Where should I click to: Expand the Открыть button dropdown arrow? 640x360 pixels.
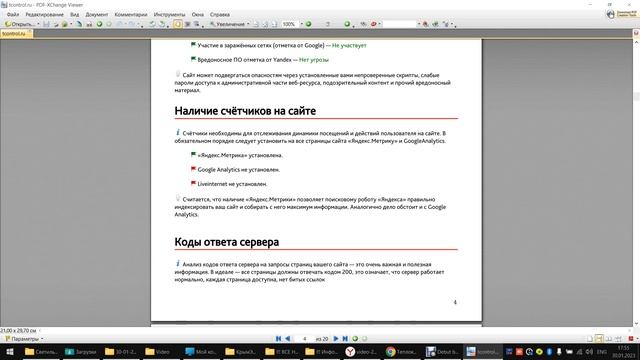38,24
